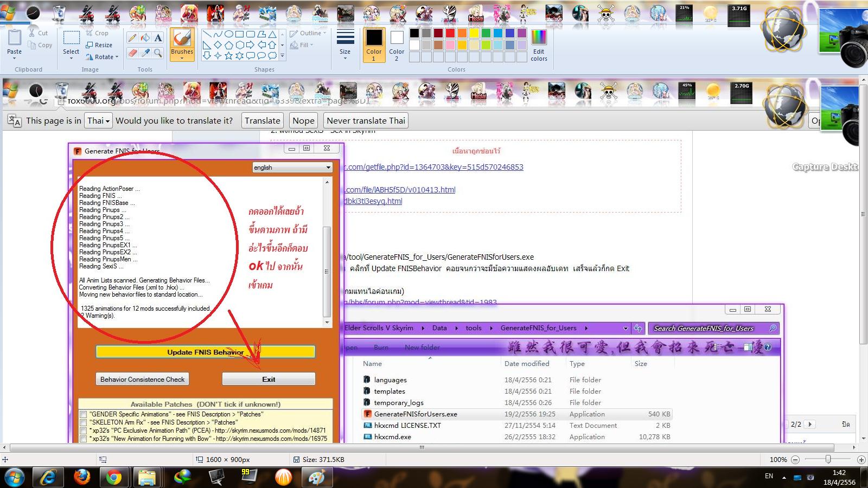Viewport: 868px width, 488px height.
Task: Choose the Rectangle shape
Action: [x=239, y=34]
